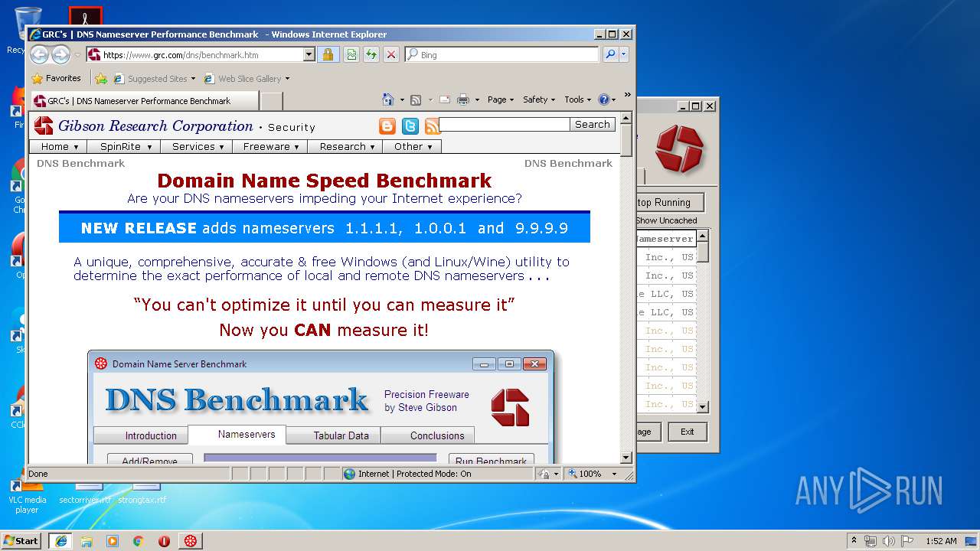Open Internet Explorer from the taskbar
980x551 pixels.
point(60,541)
